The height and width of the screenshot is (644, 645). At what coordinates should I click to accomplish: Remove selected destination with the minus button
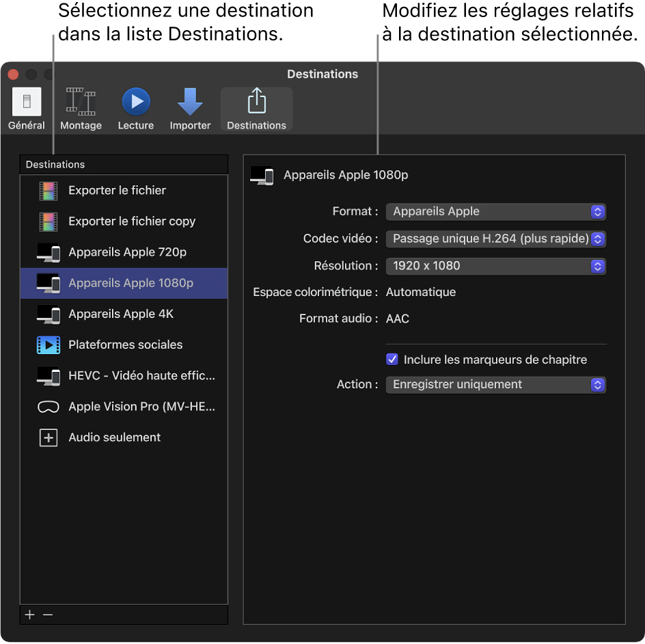[x=48, y=615]
